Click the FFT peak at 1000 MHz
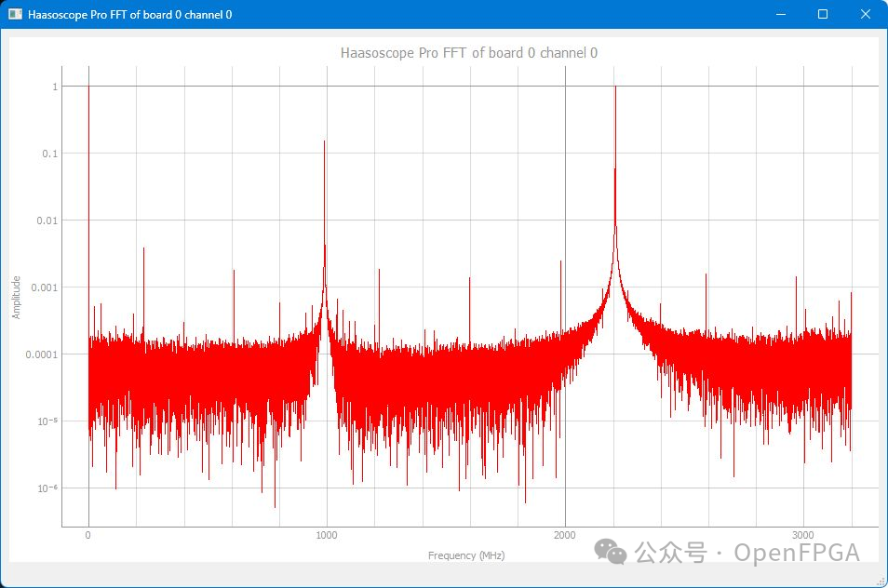This screenshot has width=888, height=588. (x=324, y=144)
